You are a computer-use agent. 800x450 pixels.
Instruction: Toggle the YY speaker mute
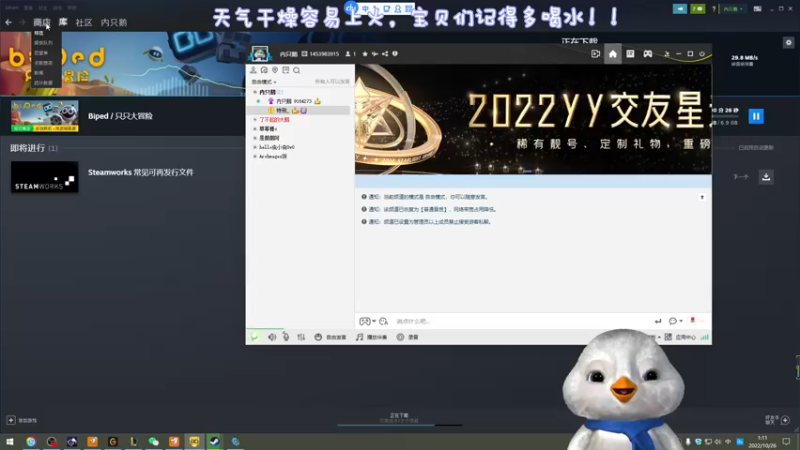pyautogui.click(x=272, y=337)
